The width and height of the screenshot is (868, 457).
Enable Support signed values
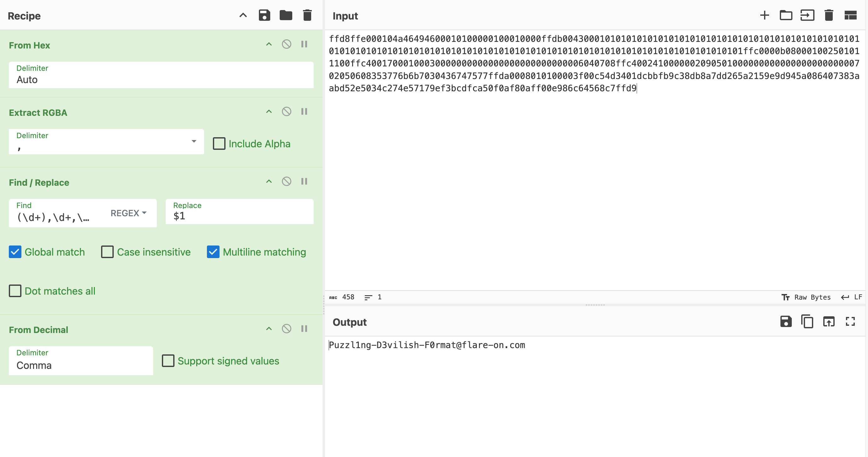pyautogui.click(x=168, y=361)
